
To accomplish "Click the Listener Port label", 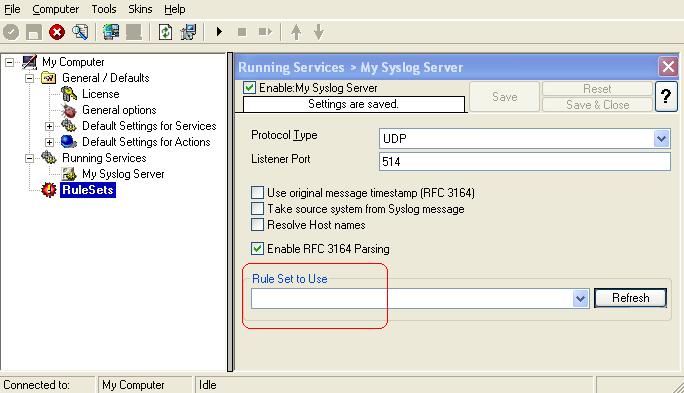I will pyautogui.click(x=280, y=159).
